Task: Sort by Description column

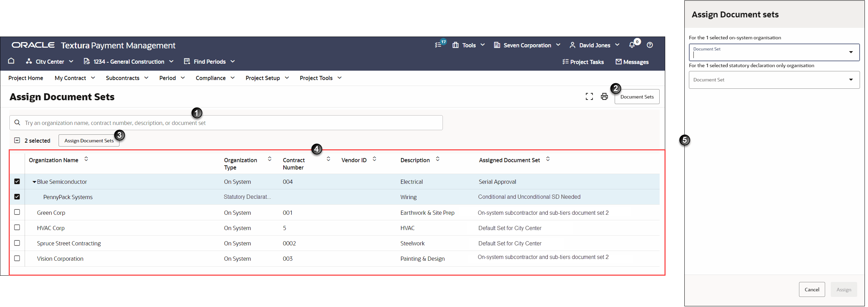Action: tap(438, 159)
